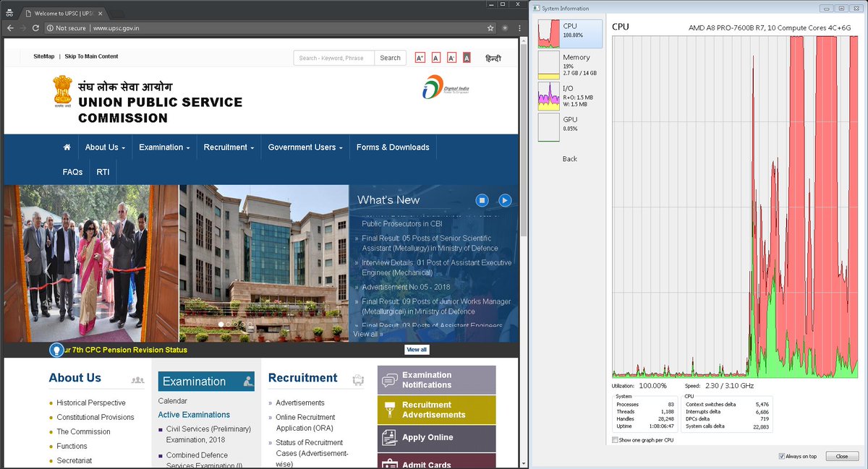Image resolution: width=868 pixels, height=469 pixels.
Task: Open the Examination Calendar link
Action: click(173, 400)
